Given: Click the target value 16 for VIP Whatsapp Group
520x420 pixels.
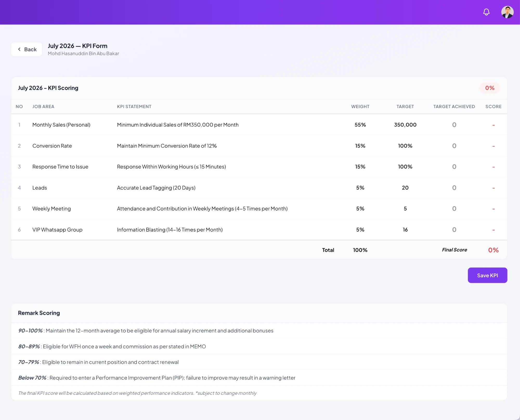Looking at the screenshot, I should tap(405, 230).
